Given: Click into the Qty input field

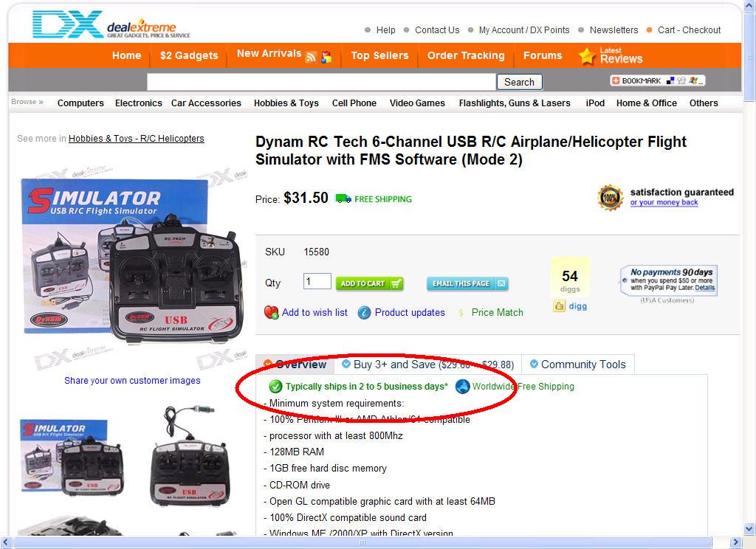Looking at the screenshot, I should 317,281.
